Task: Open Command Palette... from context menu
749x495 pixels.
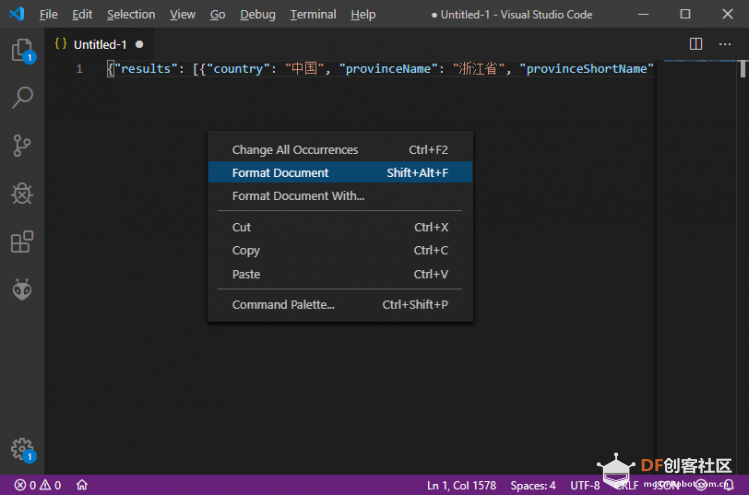Action: pos(340,304)
